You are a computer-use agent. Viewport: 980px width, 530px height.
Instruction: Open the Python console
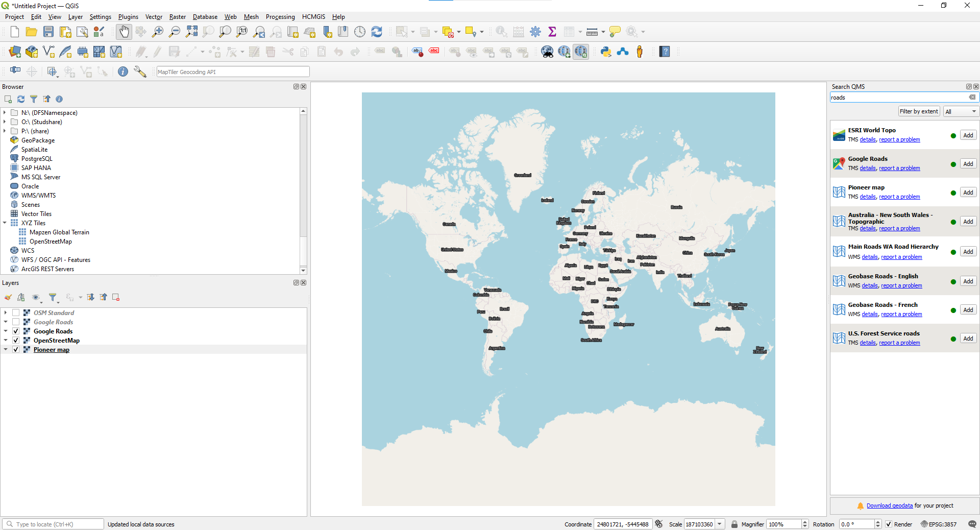pyautogui.click(x=606, y=52)
